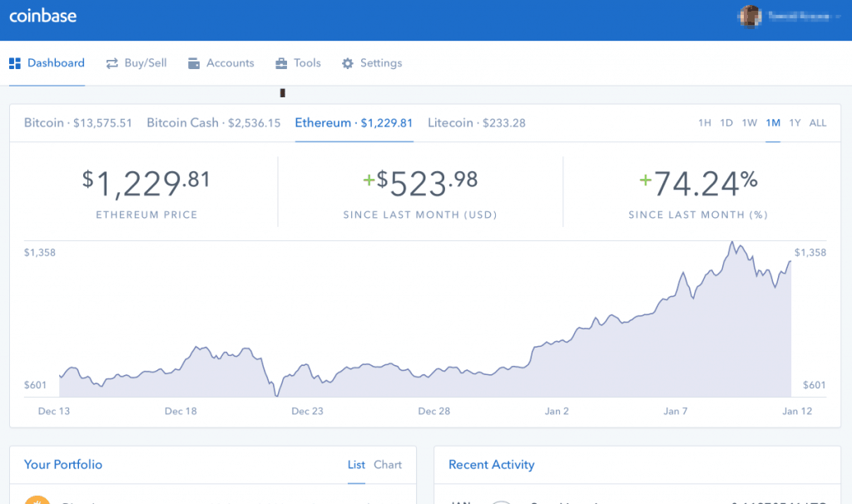The image size is (852, 504).
Task: Click the Dec 28 date label
Action: tap(434, 411)
